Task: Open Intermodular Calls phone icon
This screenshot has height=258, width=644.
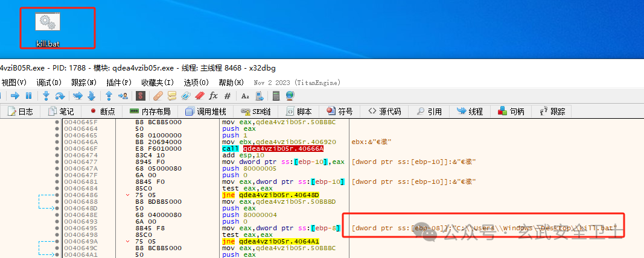Action: tap(259, 96)
